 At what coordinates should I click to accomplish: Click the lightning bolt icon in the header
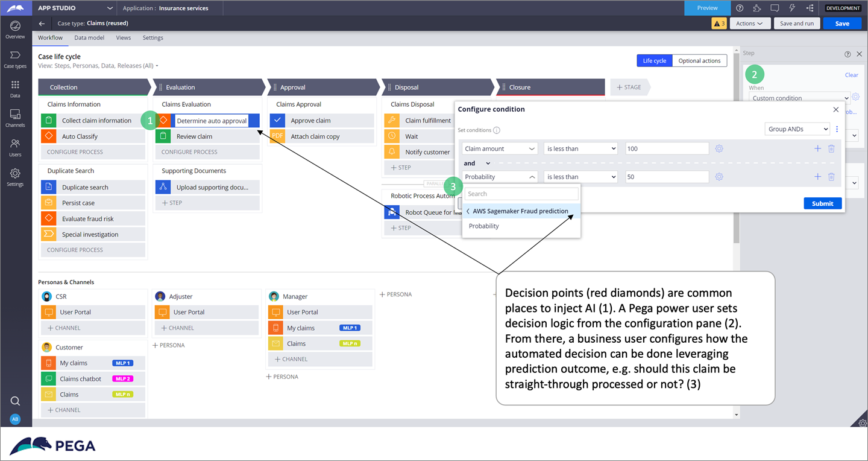tap(792, 8)
